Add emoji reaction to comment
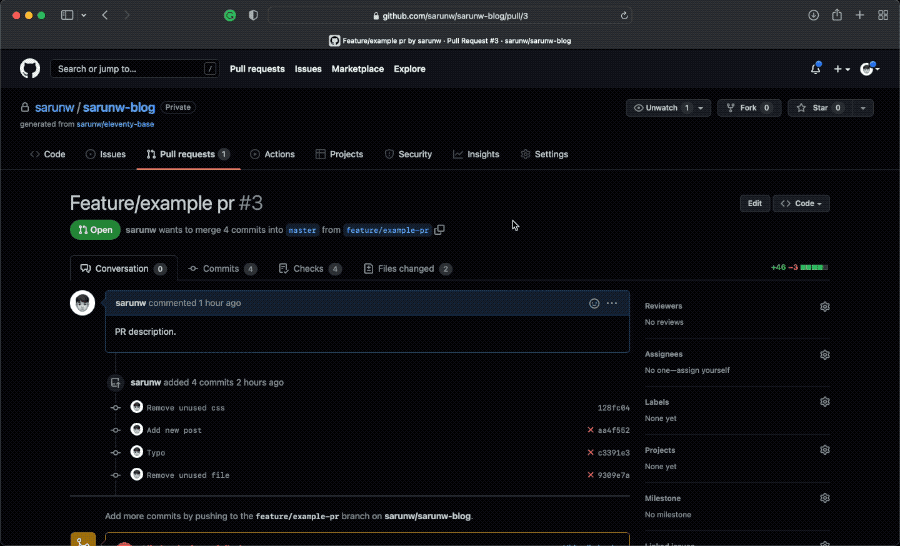The image size is (900, 546). coord(594,303)
